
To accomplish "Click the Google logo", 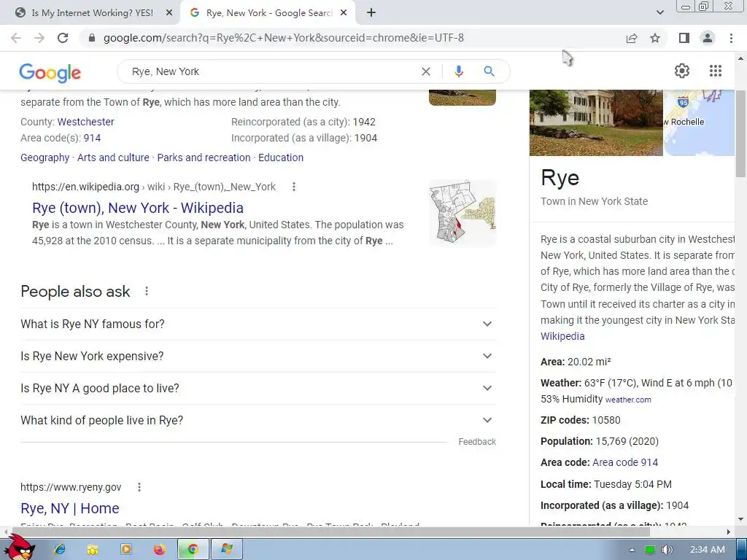I will click(50, 72).
